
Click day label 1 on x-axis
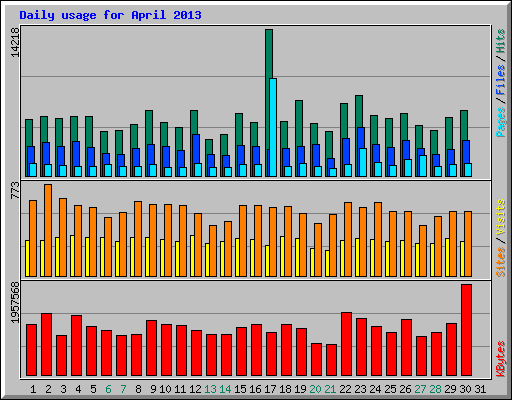click(x=33, y=389)
